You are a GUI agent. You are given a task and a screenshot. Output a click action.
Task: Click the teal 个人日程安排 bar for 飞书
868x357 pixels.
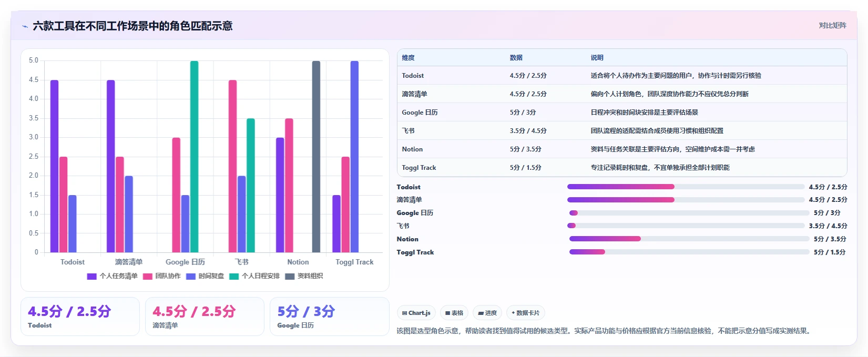[x=251, y=185]
